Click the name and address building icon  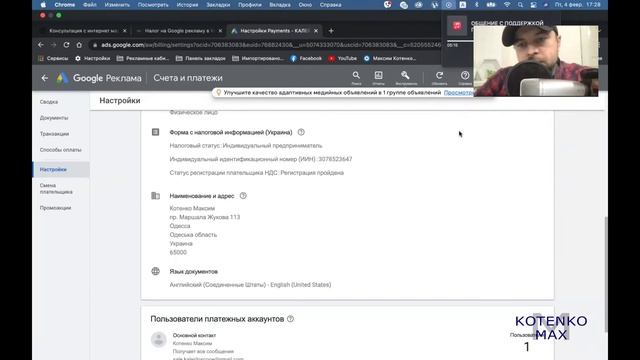156,196
